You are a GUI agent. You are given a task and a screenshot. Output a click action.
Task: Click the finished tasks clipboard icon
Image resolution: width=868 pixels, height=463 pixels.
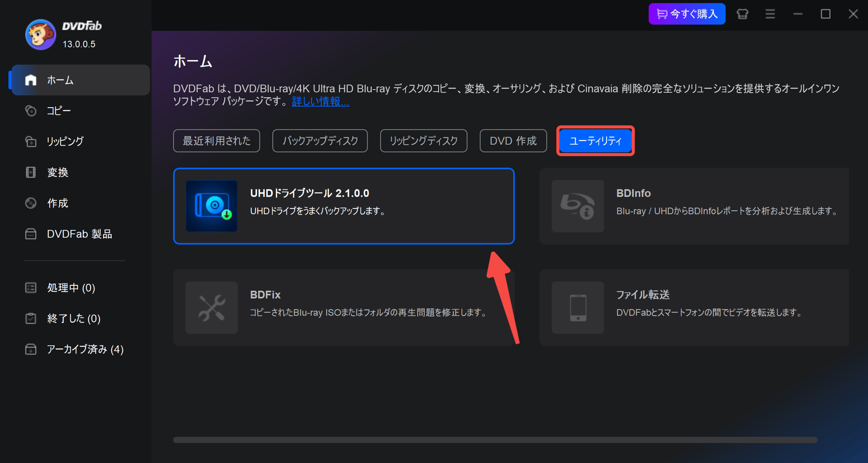(31, 318)
